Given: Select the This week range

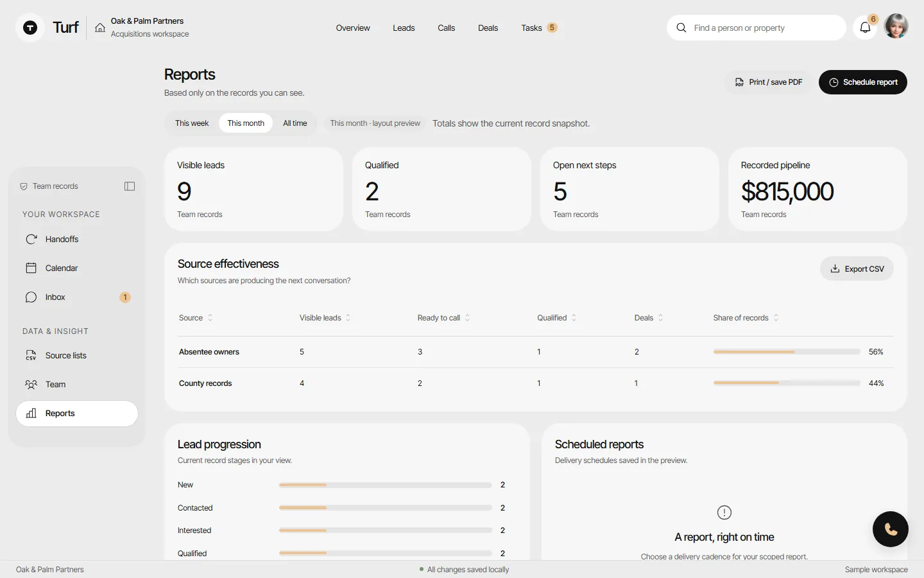Looking at the screenshot, I should [x=192, y=123].
